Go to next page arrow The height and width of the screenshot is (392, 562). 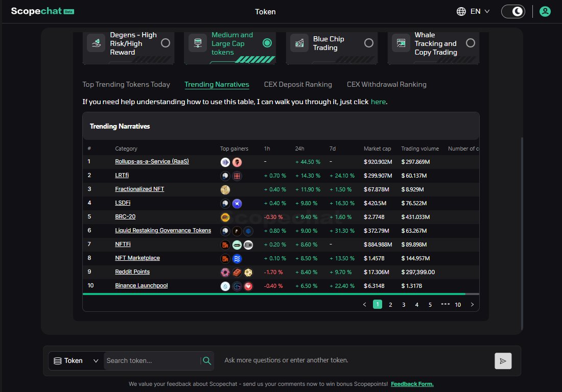[x=472, y=304]
